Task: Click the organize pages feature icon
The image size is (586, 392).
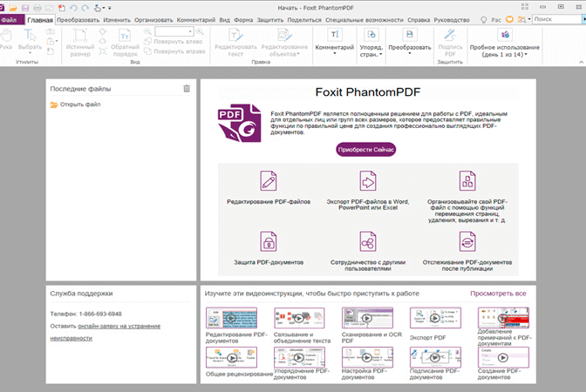Action: (467, 181)
